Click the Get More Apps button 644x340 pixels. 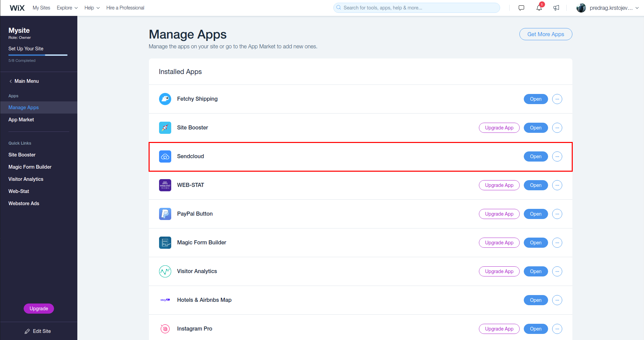(546, 34)
